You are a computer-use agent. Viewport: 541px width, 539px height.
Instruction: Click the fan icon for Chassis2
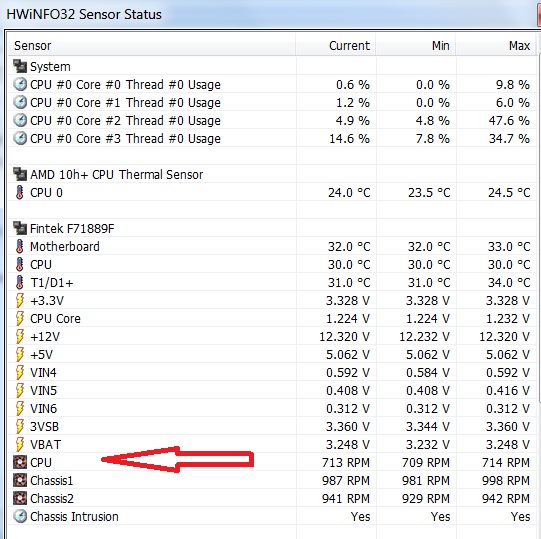[x=20, y=498]
